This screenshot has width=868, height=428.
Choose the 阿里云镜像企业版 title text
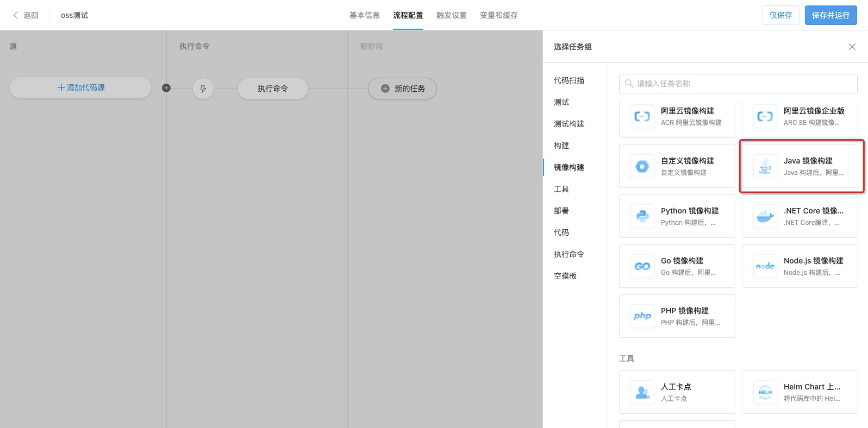(814, 111)
